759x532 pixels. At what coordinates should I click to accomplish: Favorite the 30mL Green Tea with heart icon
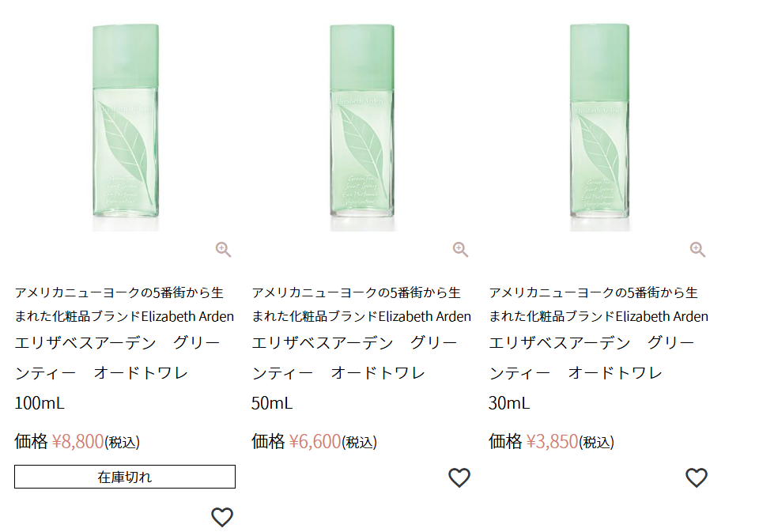(x=697, y=477)
